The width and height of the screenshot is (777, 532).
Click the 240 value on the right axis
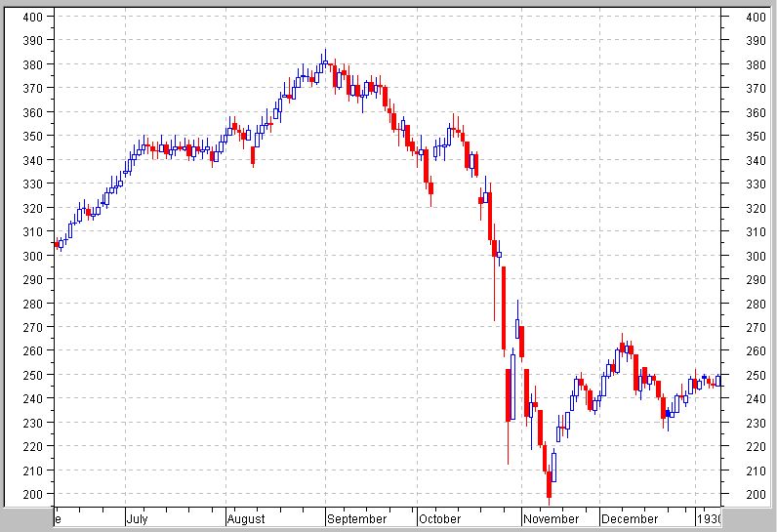(x=756, y=398)
